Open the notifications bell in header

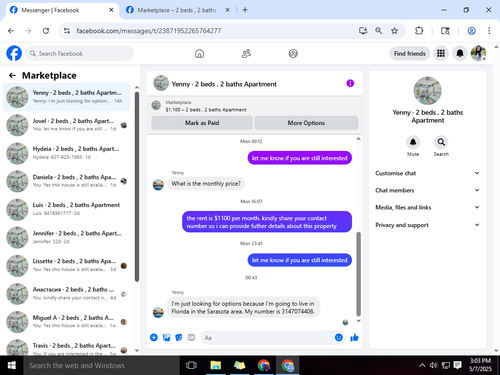(460, 53)
